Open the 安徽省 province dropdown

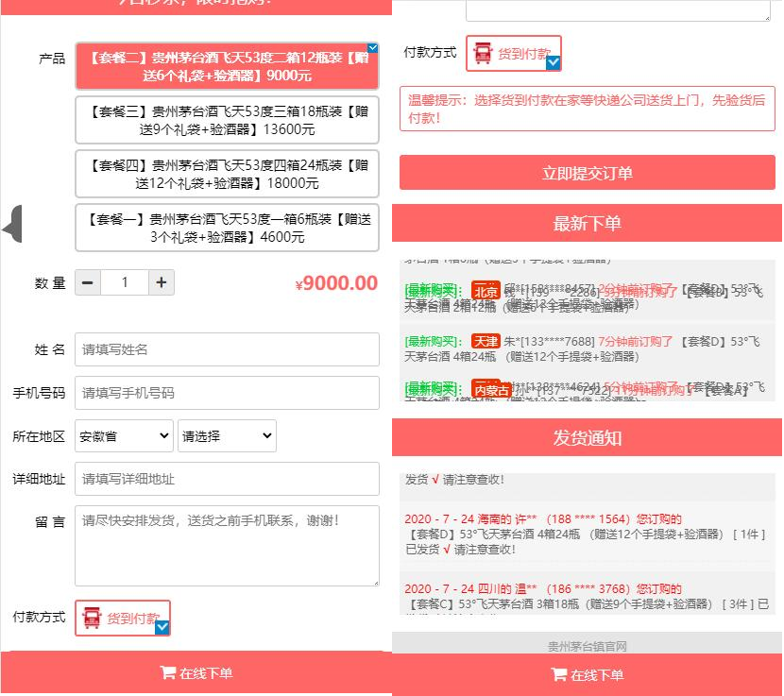pyautogui.click(x=124, y=436)
